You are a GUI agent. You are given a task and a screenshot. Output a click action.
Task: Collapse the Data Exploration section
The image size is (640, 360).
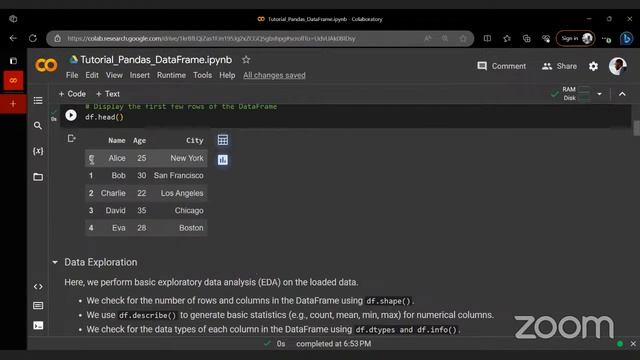[55, 262]
